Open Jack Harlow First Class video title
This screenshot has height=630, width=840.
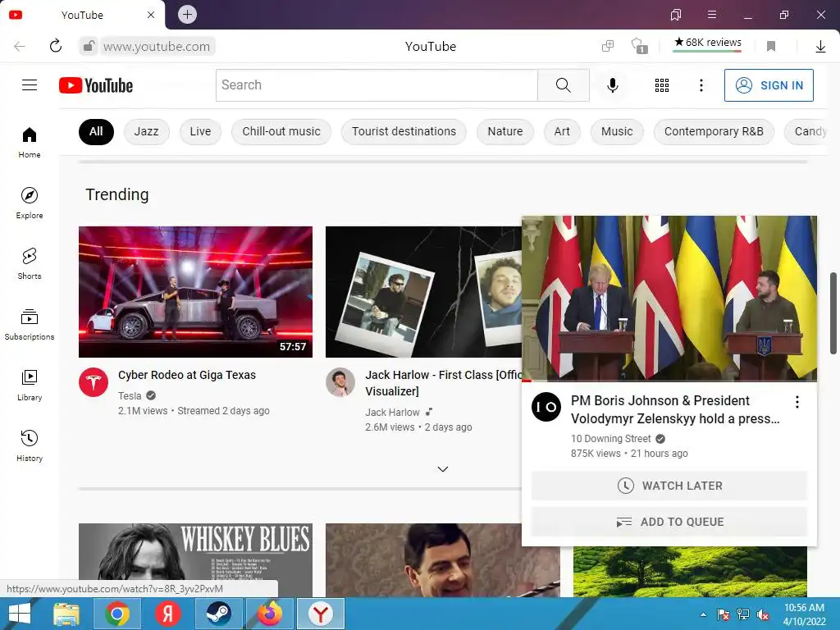point(444,383)
